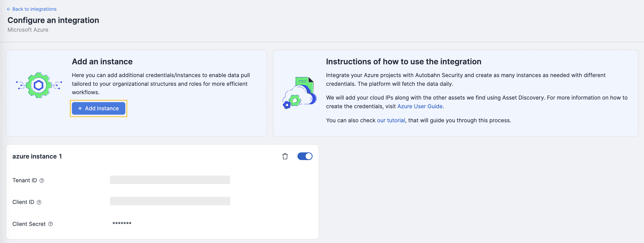
Task: Click the Client Secret label
Action: coord(29,224)
